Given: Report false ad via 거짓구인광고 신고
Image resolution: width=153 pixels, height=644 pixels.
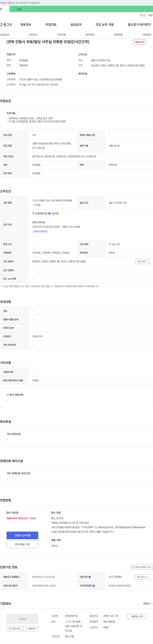Looking at the screenshot, I should [142, 567].
